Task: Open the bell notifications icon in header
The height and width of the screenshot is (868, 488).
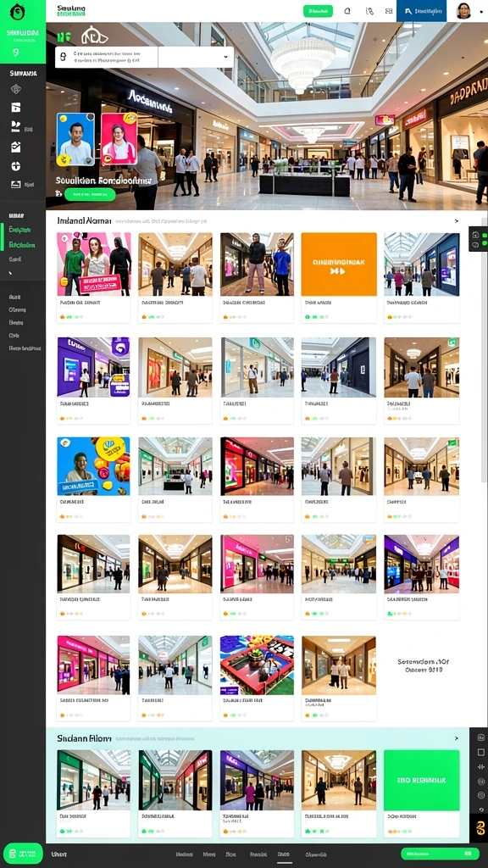Action: pyautogui.click(x=347, y=10)
